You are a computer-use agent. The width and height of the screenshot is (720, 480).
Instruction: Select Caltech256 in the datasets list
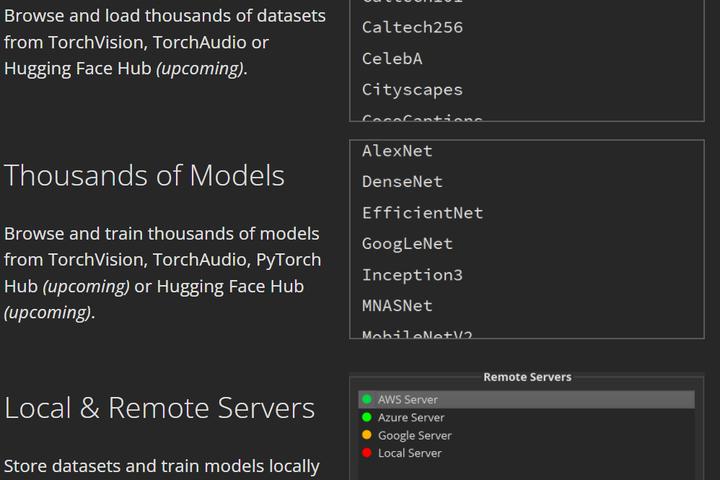[x=412, y=28]
